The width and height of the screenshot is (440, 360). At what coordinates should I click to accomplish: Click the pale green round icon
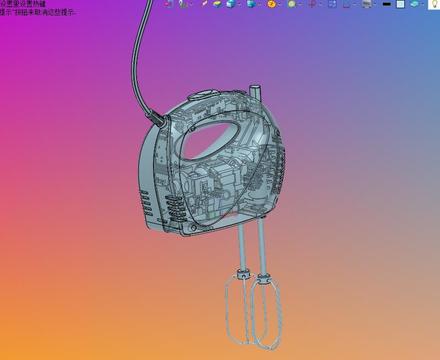(292, 4)
